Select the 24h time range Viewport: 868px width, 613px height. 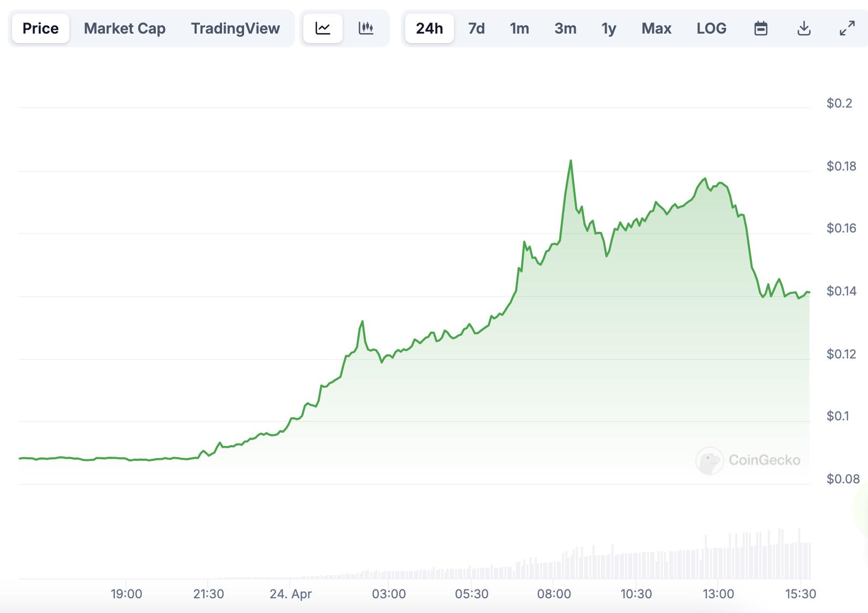point(429,28)
